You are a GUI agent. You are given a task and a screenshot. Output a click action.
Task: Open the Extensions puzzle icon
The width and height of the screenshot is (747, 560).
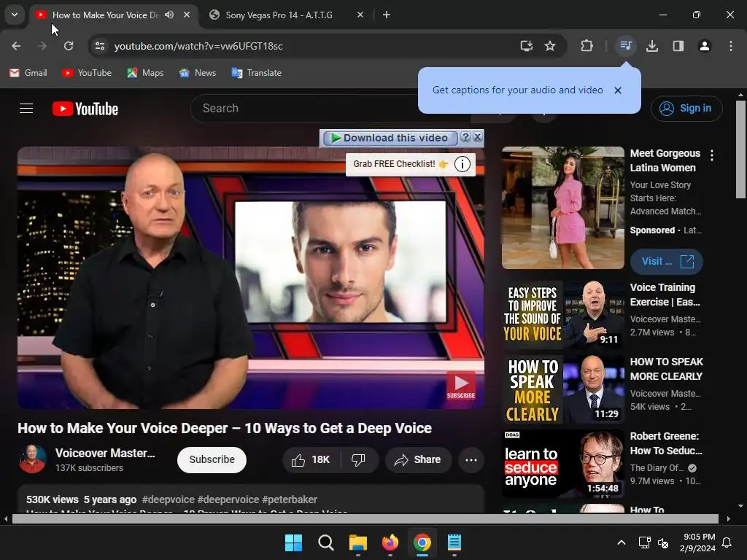click(x=587, y=46)
